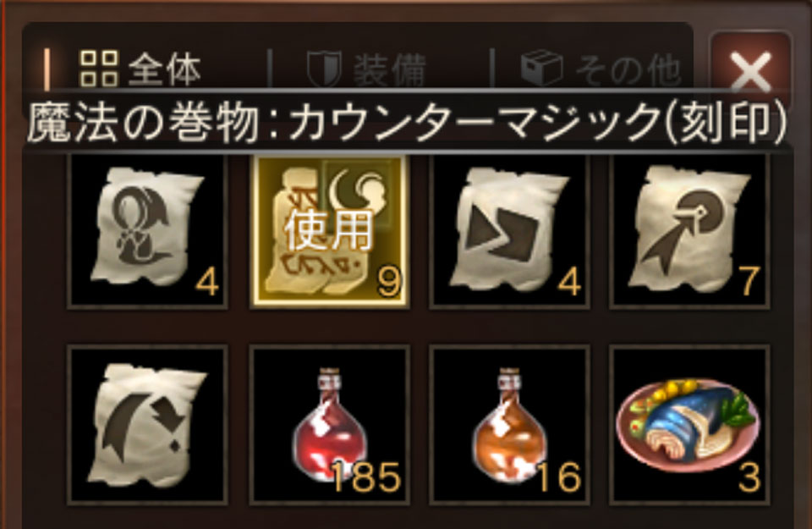Select the orange potion stack of 16
This screenshot has width=812, height=529.
click(x=509, y=425)
